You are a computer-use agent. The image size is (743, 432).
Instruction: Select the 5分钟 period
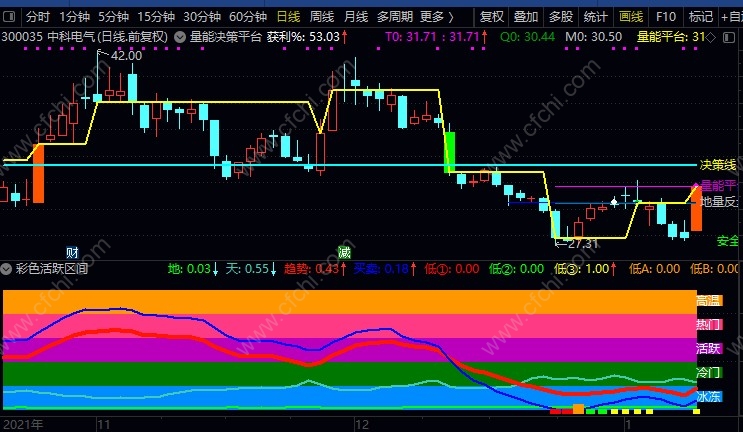[x=114, y=18]
